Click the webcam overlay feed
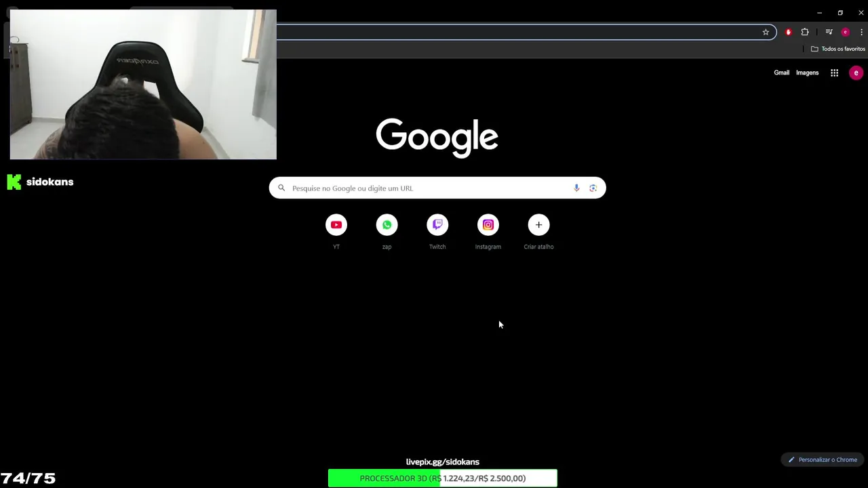The height and width of the screenshot is (488, 868). tap(143, 85)
